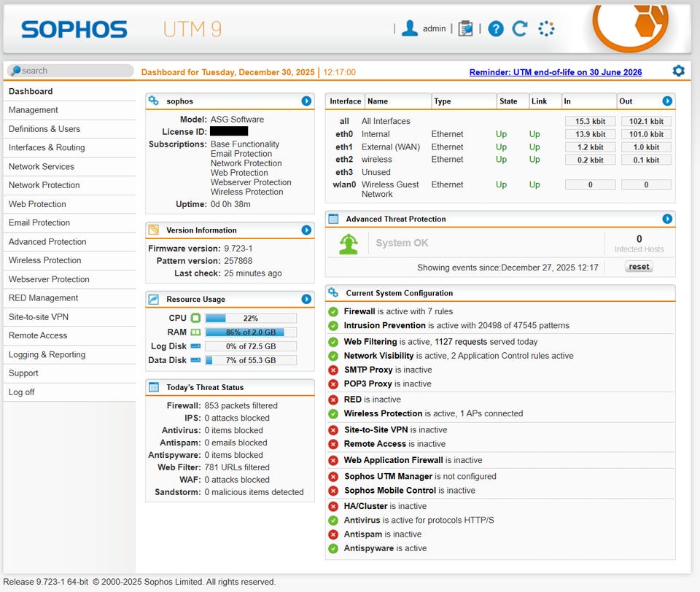Click the green check icon beside Firewall
This screenshot has height=592, width=700.
click(x=333, y=311)
